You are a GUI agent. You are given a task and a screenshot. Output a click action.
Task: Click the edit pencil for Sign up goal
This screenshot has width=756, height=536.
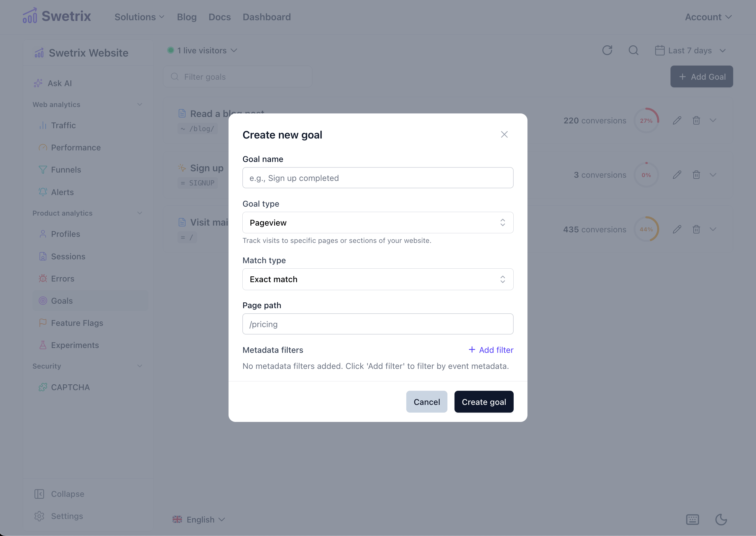pos(677,175)
